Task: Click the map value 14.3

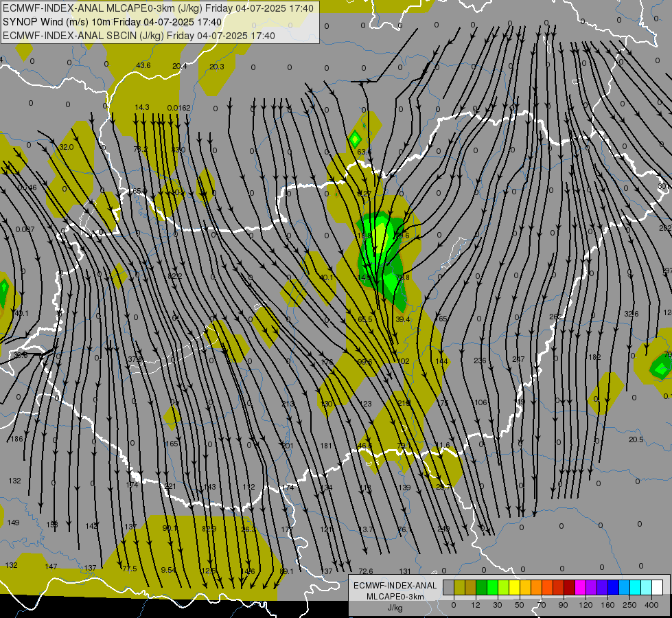Action: click(x=142, y=107)
